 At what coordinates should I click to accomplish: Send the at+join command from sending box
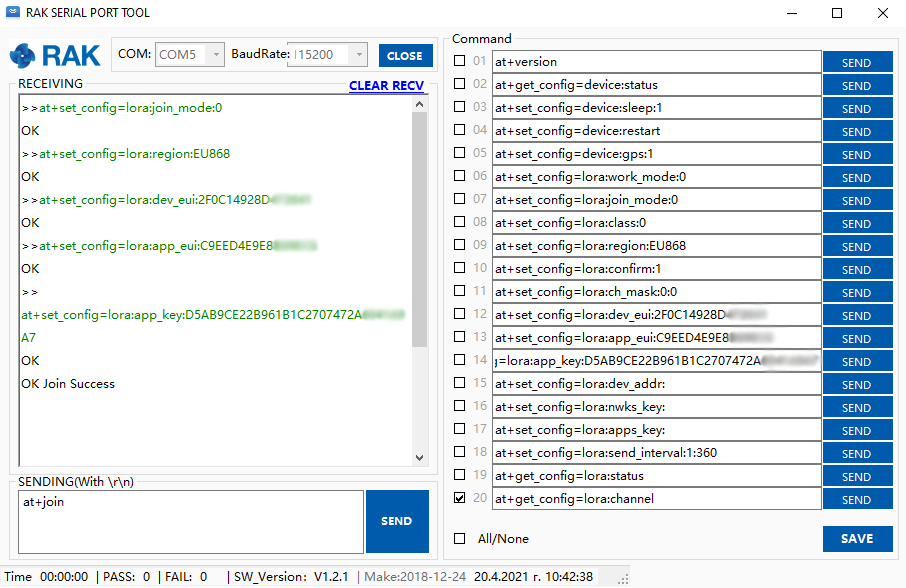point(396,521)
